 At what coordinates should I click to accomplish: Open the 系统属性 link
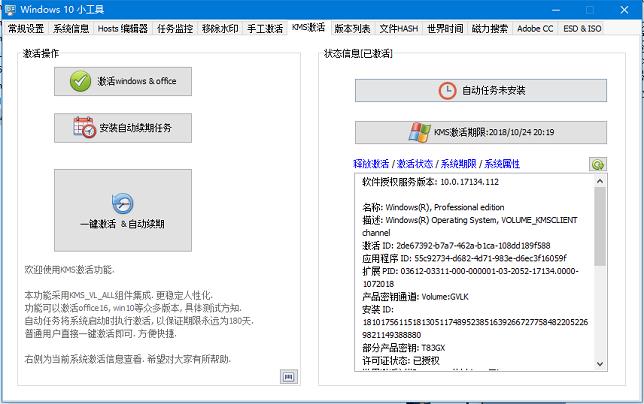tap(502, 164)
